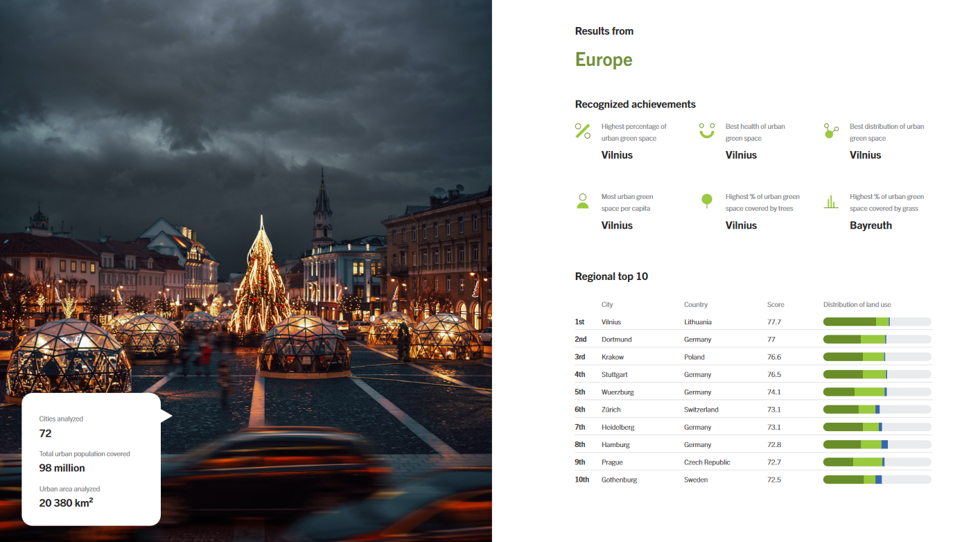Click the smiley icon for best health
The width and height of the screenshot is (980, 542).
pyautogui.click(x=706, y=131)
